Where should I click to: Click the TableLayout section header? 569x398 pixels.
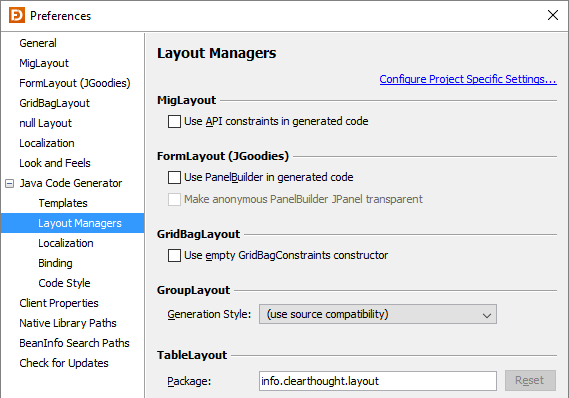point(192,355)
